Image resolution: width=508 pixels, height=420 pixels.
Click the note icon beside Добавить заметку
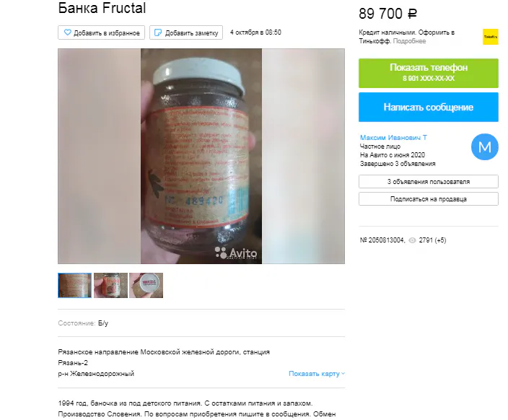point(158,32)
